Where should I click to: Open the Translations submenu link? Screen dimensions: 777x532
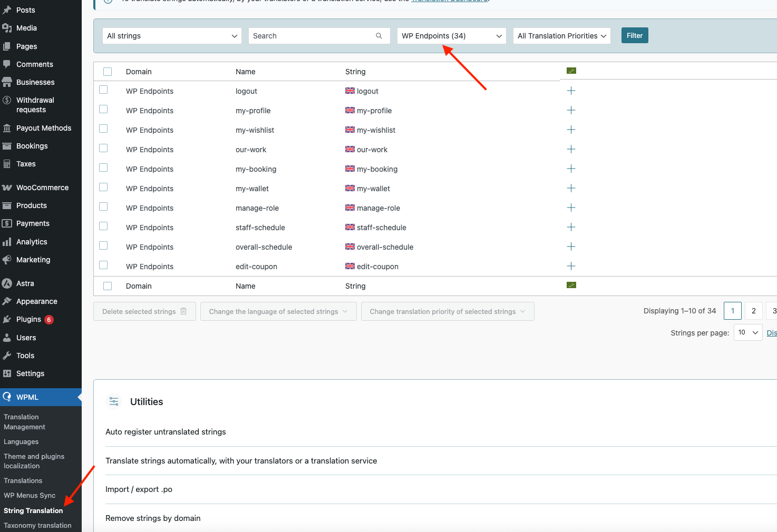(23, 481)
